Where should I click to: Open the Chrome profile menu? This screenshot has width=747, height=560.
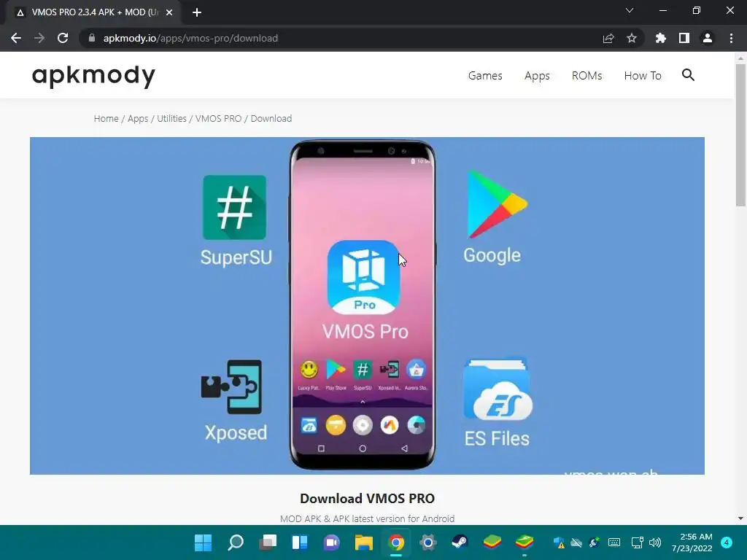[708, 38]
